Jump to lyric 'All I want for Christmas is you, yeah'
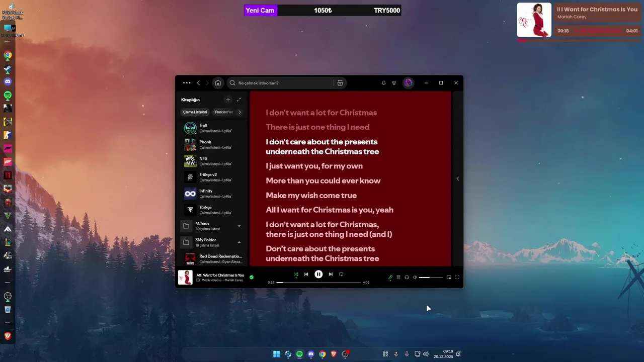644x362 pixels. [330, 210]
